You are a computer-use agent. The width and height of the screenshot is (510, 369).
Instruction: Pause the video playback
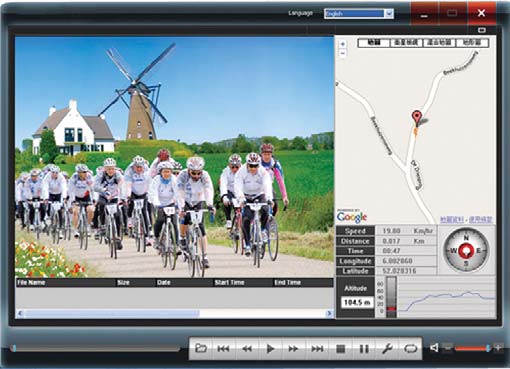[x=364, y=349]
